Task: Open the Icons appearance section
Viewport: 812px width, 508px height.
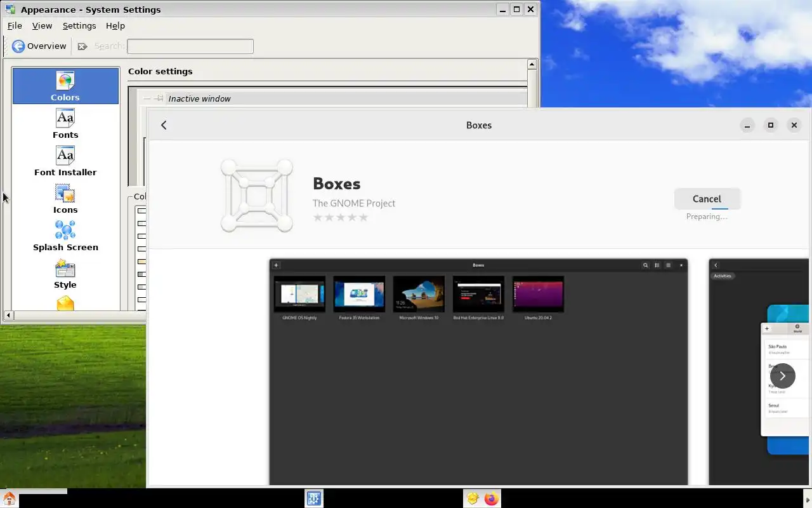Action: [65, 199]
